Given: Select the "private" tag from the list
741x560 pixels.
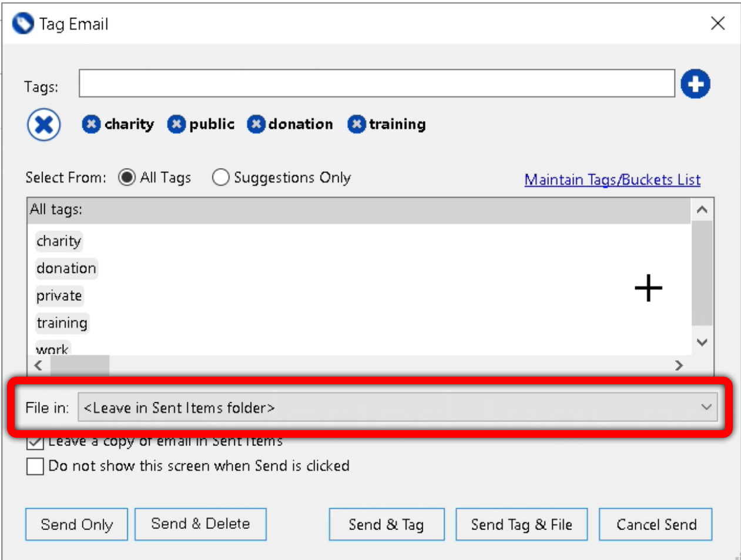Looking at the screenshot, I should [58, 296].
